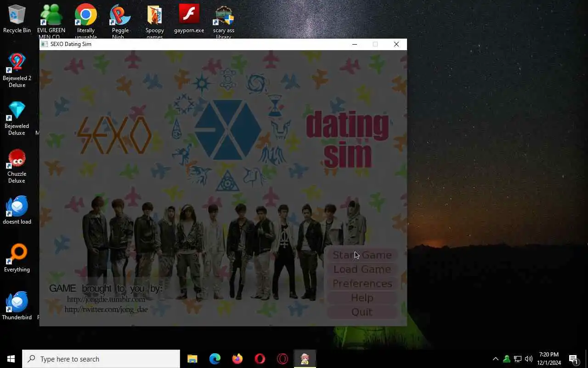Click the running dating sim taskbar icon
The height and width of the screenshot is (368, 588).
coord(305,359)
